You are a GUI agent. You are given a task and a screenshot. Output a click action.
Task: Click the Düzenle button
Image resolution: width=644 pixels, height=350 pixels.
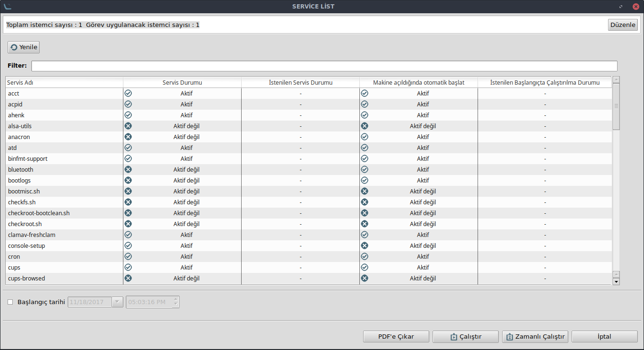(x=623, y=25)
